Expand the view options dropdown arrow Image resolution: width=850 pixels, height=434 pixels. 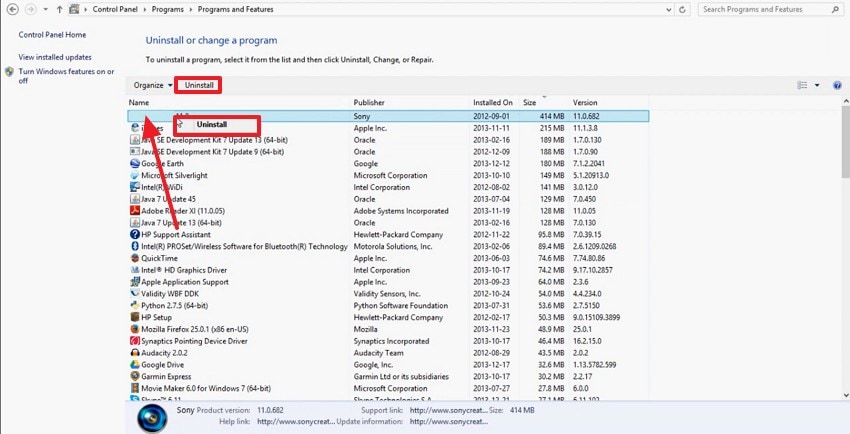click(816, 85)
